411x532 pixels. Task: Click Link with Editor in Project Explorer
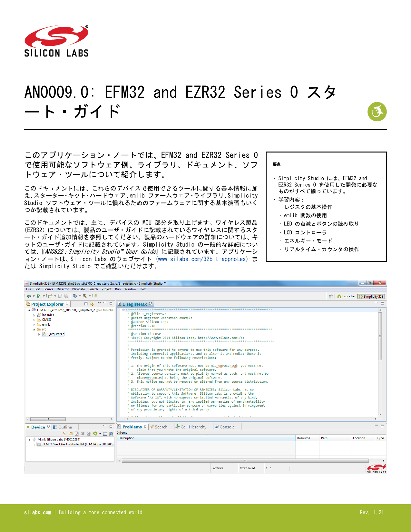click(92, 304)
